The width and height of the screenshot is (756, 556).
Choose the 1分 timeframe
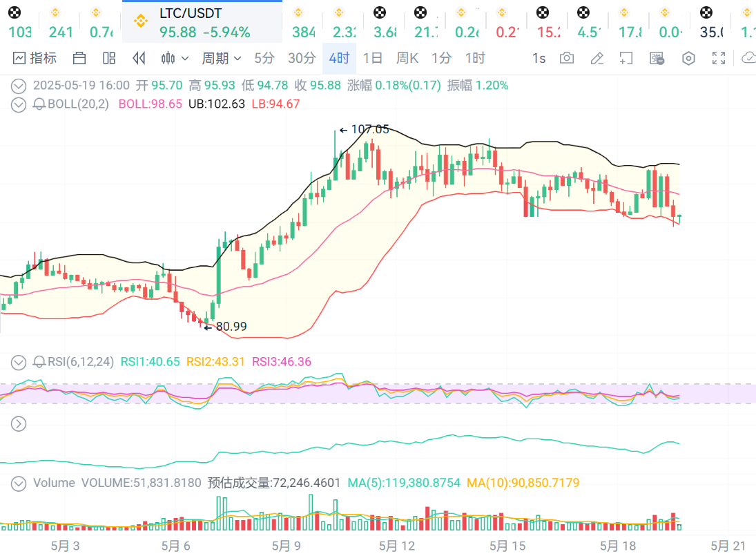pyautogui.click(x=441, y=58)
